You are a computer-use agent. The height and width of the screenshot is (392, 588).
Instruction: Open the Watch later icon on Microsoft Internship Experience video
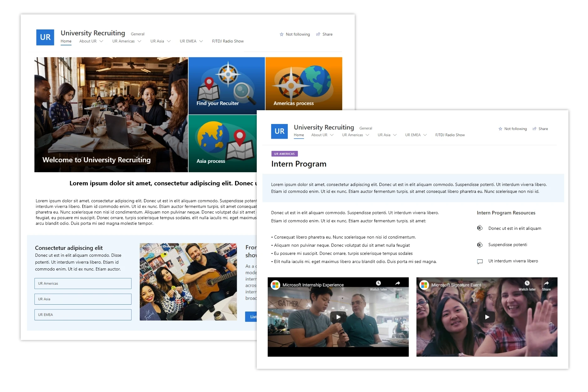point(378,283)
